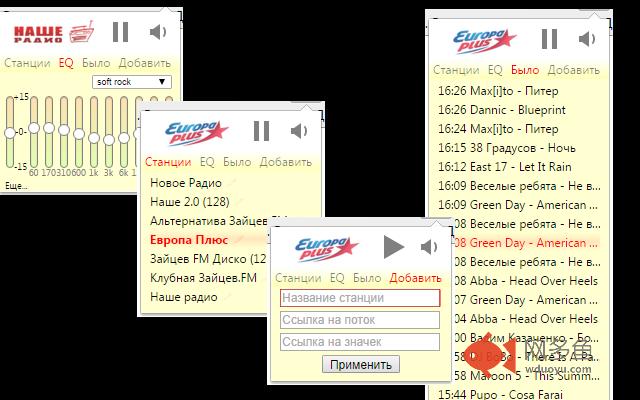This screenshot has height=400, width=640.
Task: Mute volume in the add-station popup
Action: click(429, 247)
